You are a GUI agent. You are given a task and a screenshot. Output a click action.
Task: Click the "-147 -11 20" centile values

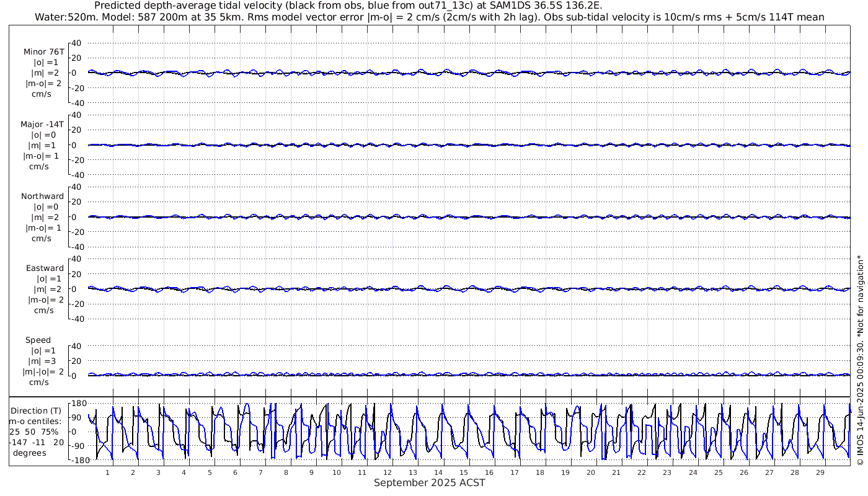click(36, 442)
